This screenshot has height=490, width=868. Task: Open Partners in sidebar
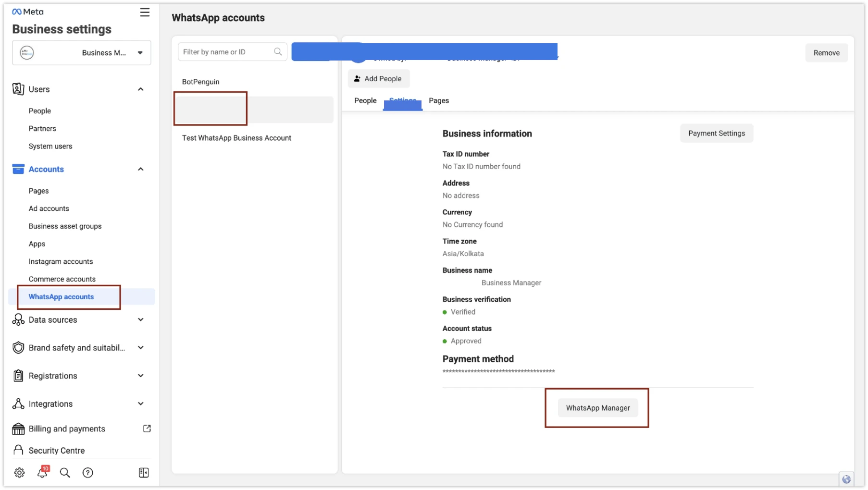pos(42,129)
